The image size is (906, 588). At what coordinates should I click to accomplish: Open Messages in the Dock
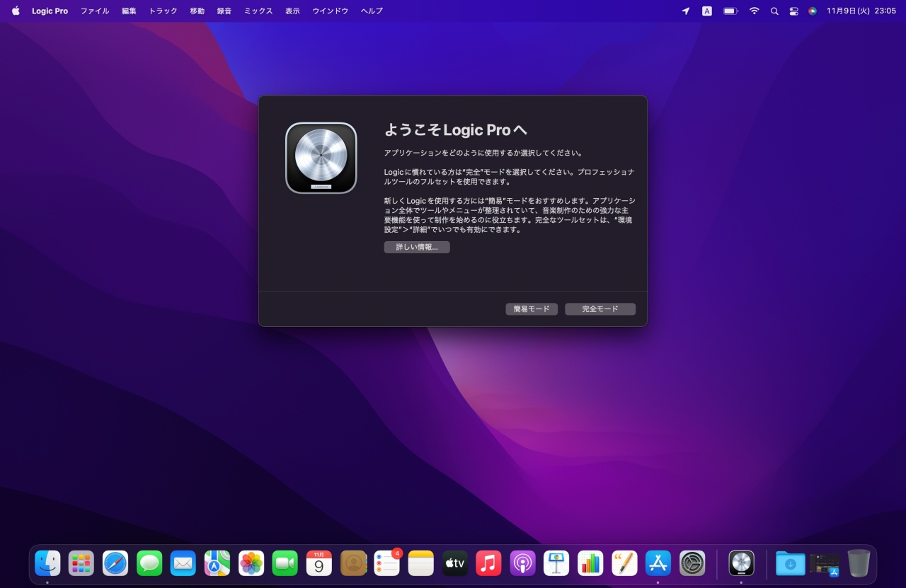(149, 563)
